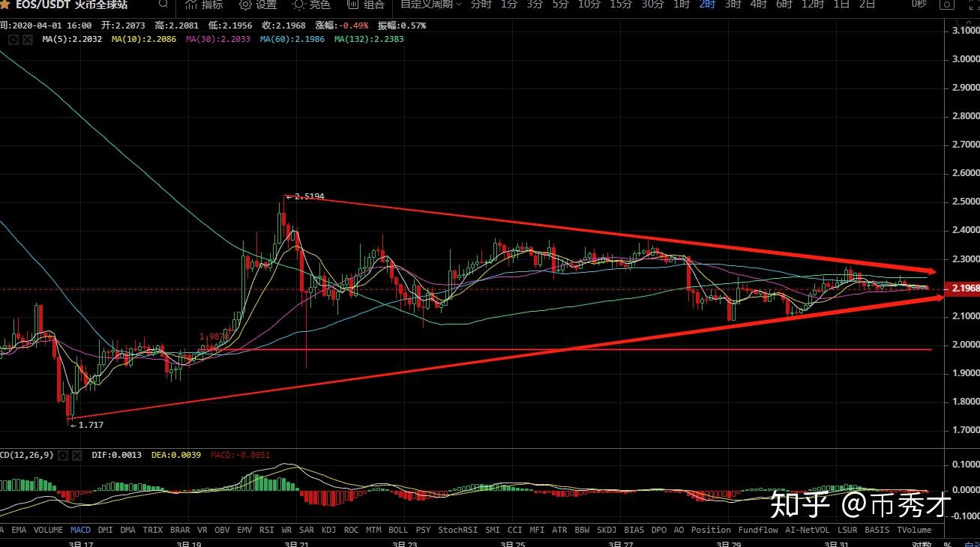This screenshot has width=980, height=547.
Task: Select the 1分 timeframe
Action: pos(509,4)
